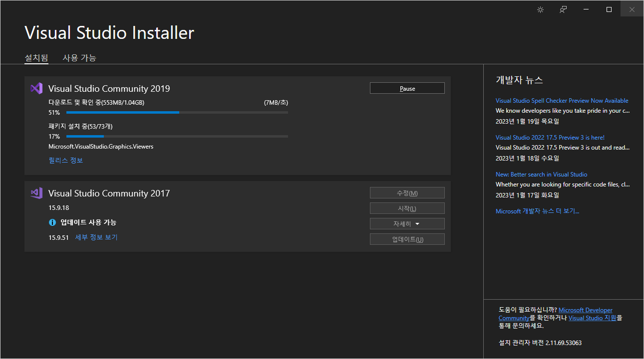Click the package install progress bar at 17%
Image resolution: width=644 pixels, height=359 pixels.
coord(177,136)
